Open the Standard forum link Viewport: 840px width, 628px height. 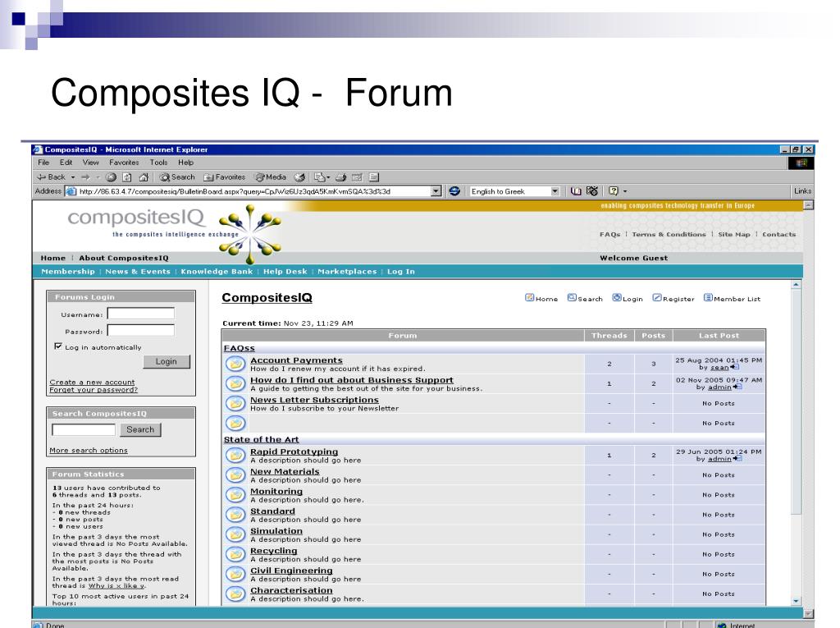(x=272, y=511)
